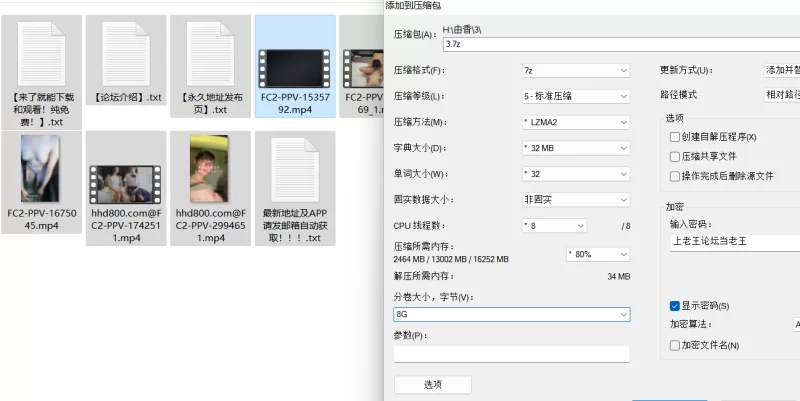Click the 输入密码 text field
This screenshot has height=401, width=800.
(735, 242)
